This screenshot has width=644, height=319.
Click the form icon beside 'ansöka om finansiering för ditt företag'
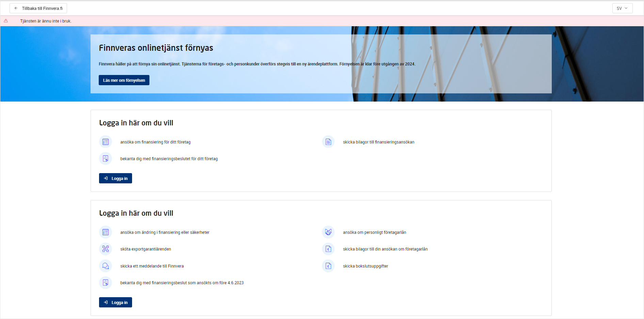click(106, 142)
